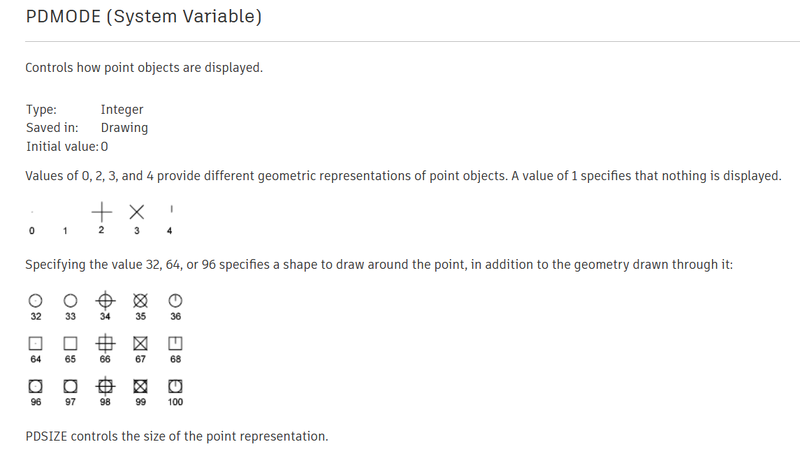Click the X-shaped point symbol for value 3

[137, 212]
